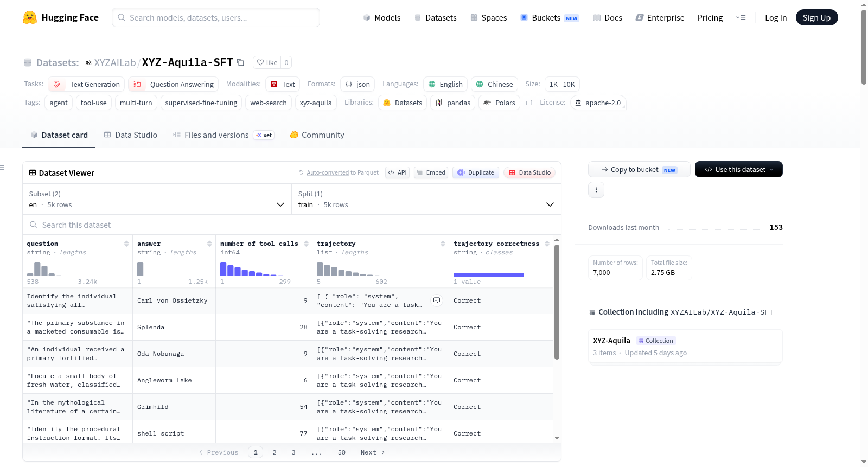Click the Polars library tag
This screenshot has height=467, width=868.
499,103
